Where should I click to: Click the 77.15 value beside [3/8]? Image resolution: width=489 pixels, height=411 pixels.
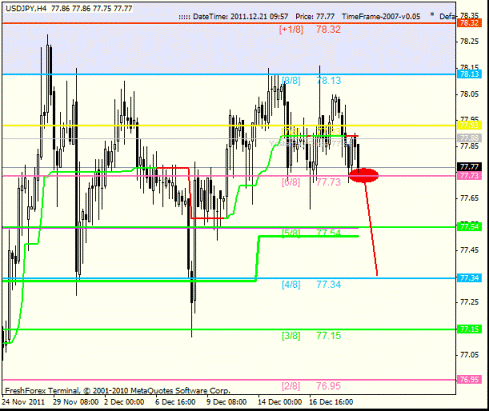pyautogui.click(x=329, y=336)
